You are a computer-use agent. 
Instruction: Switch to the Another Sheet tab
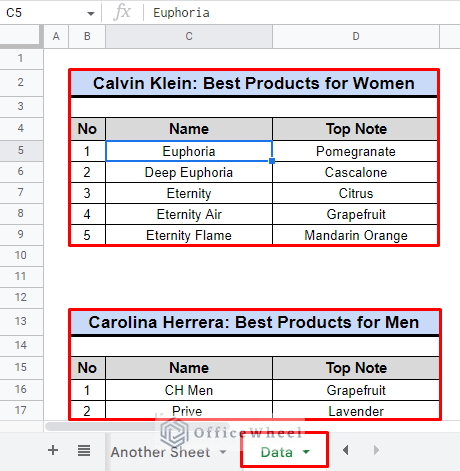click(x=161, y=452)
